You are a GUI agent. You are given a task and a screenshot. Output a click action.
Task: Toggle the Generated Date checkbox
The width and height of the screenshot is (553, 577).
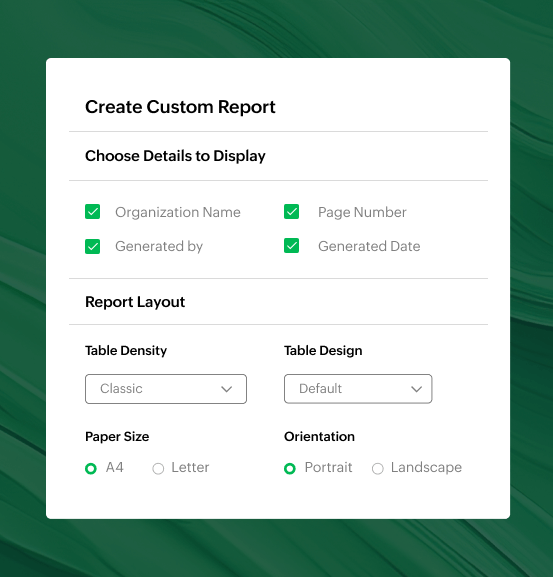pyautogui.click(x=291, y=246)
